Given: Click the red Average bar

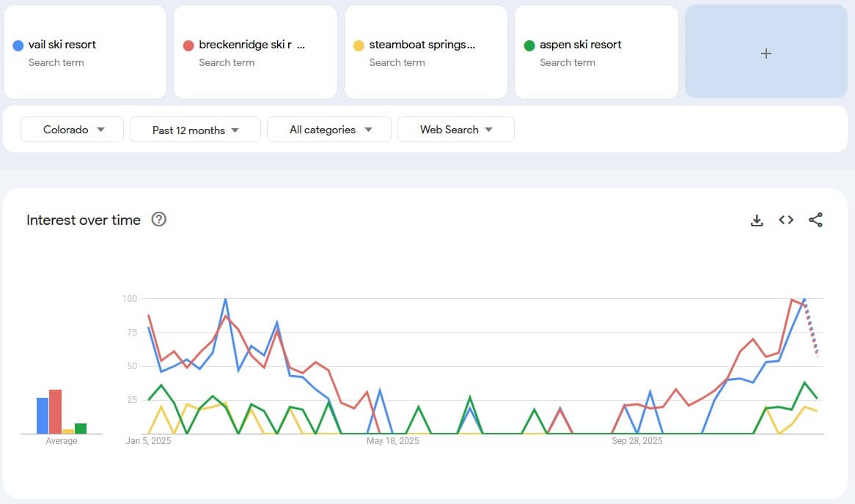Looking at the screenshot, I should click(x=55, y=412).
